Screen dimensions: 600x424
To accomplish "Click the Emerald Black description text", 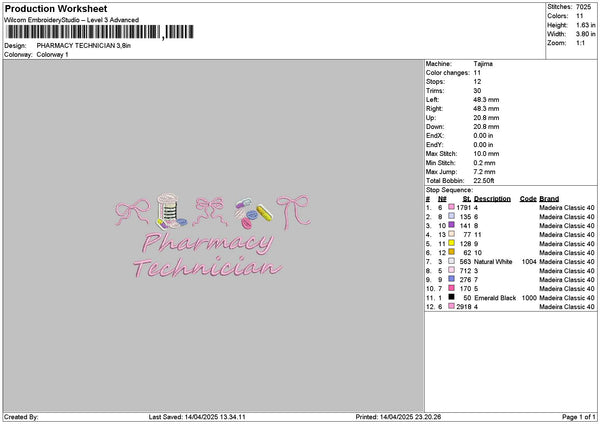I will pos(495,297).
